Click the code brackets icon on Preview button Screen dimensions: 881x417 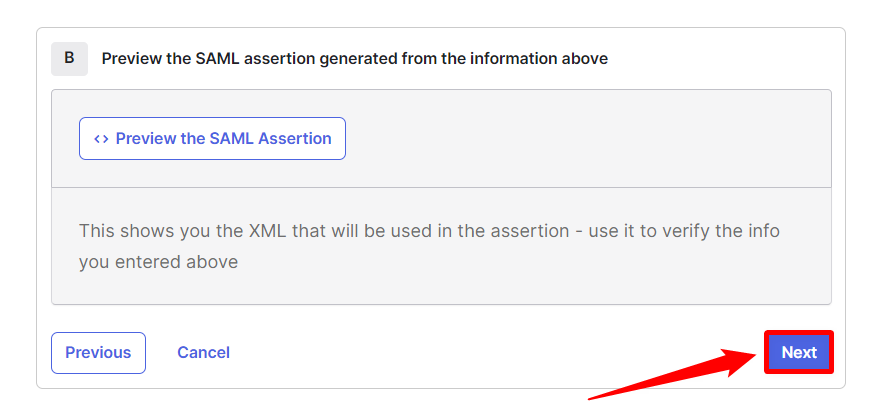tap(101, 139)
